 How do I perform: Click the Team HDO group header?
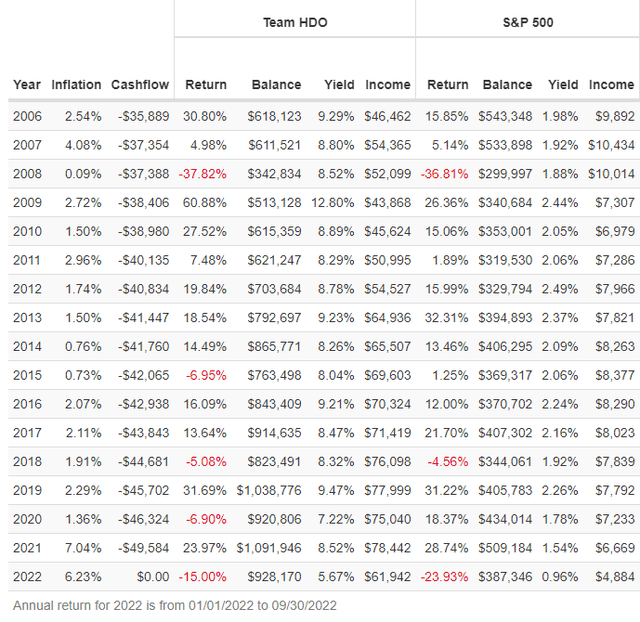click(x=295, y=22)
